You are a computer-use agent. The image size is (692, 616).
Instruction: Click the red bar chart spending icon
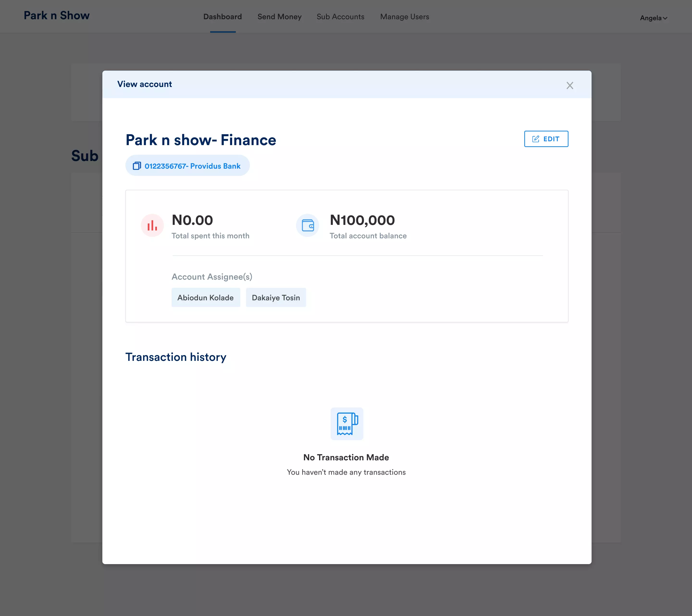(x=152, y=225)
